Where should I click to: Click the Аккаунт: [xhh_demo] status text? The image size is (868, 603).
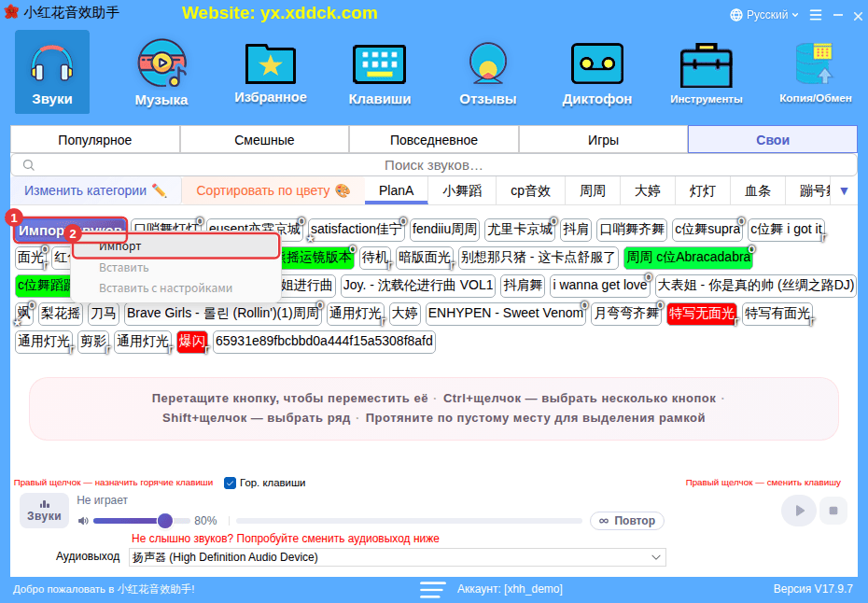(510, 589)
